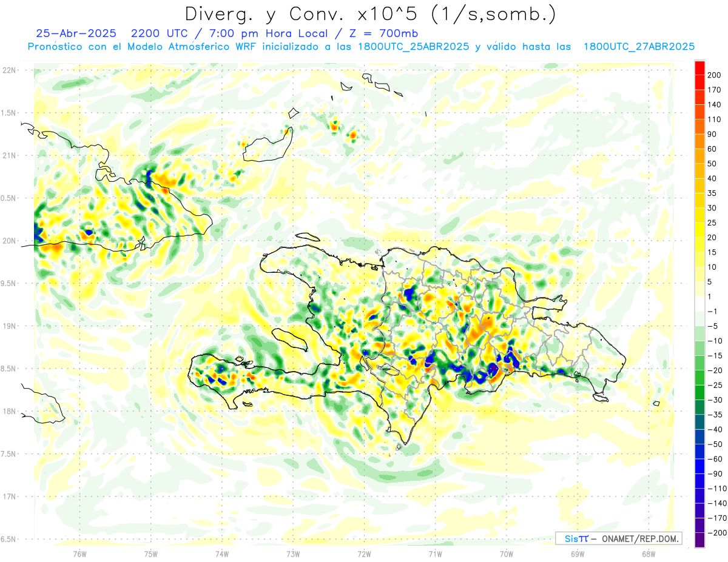Click the blue 'Sis' logo text in credit box
This screenshot has width=728, height=562.
tap(570, 538)
